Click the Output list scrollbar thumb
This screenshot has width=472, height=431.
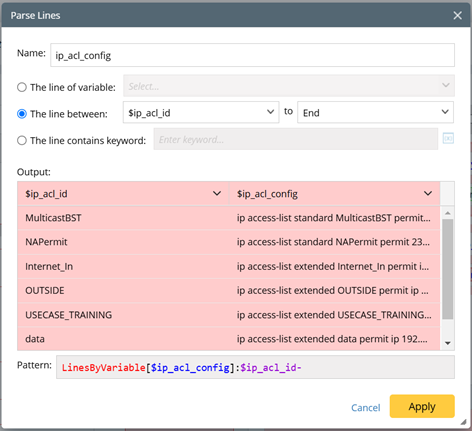(x=448, y=269)
